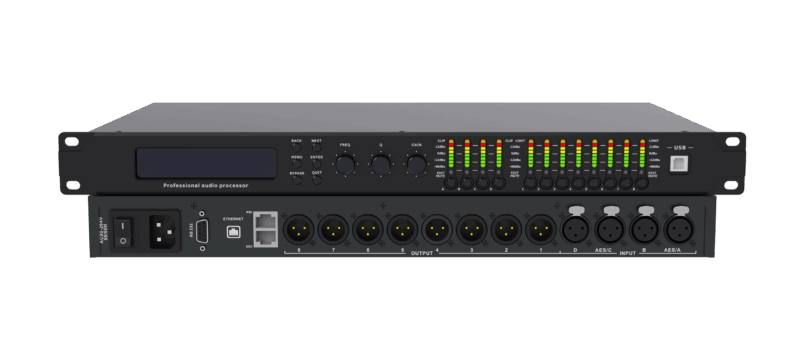The width and height of the screenshot is (800, 364).
Task: Click the RS232 serial port
Action: tap(203, 230)
